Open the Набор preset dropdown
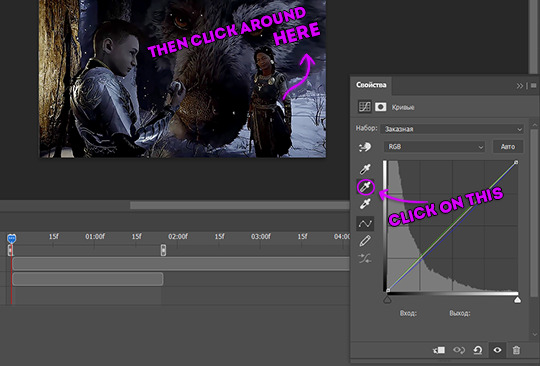The width and height of the screenshot is (540, 366). click(x=452, y=129)
